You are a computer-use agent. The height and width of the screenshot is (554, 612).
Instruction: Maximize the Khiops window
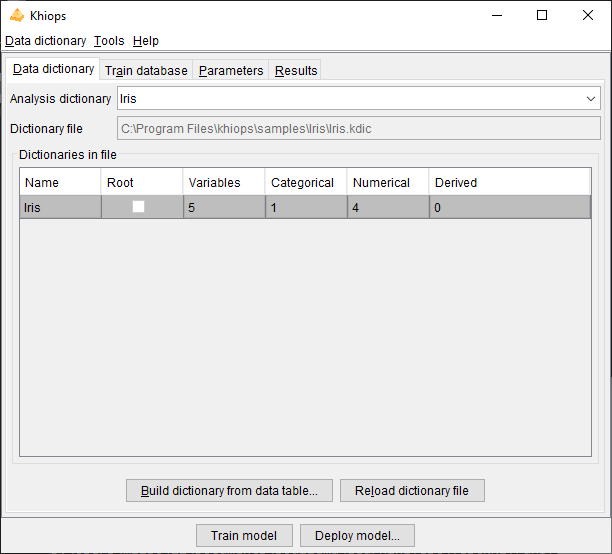click(x=541, y=16)
